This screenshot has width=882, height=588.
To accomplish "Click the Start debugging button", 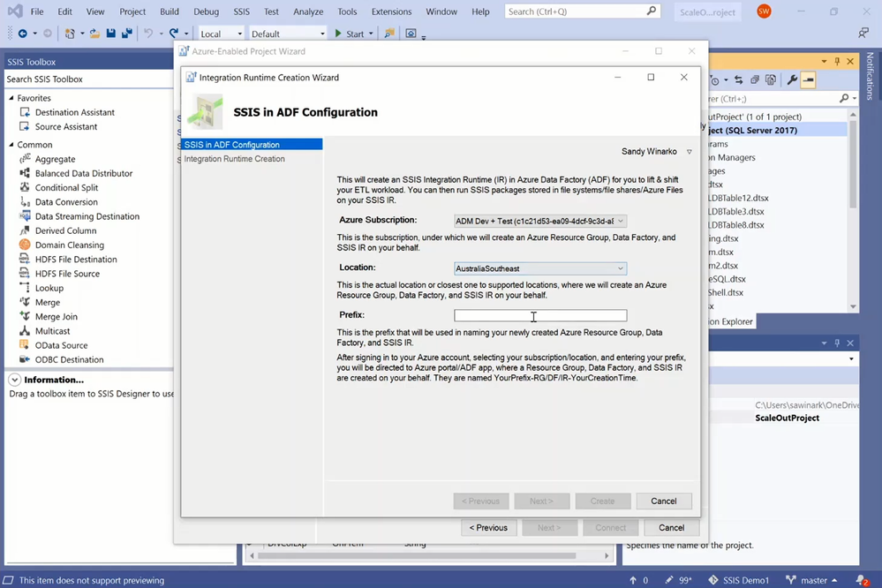I will pyautogui.click(x=350, y=34).
